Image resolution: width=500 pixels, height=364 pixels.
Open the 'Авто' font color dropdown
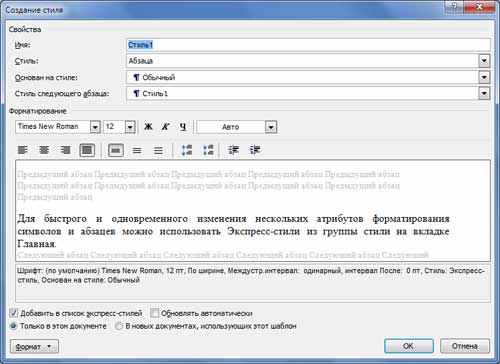click(x=271, y=127)
